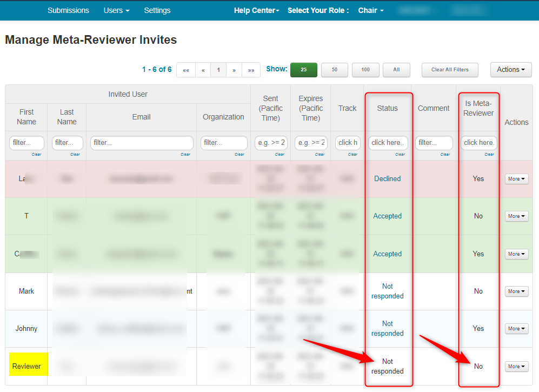Image resolution: width=539 pixels, height=392 pixels.
Task: Open the Is Meta-Reviewer filter selector
Action: [479, 143]
